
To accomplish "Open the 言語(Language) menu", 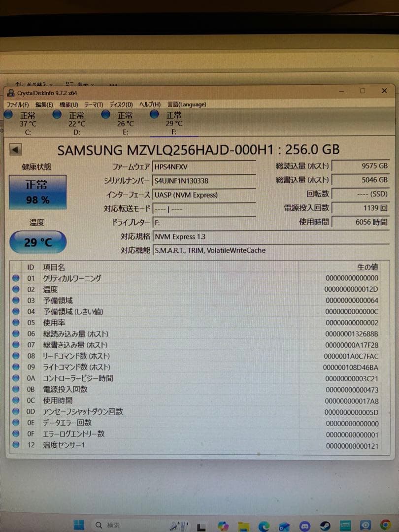I will [187, 104].
